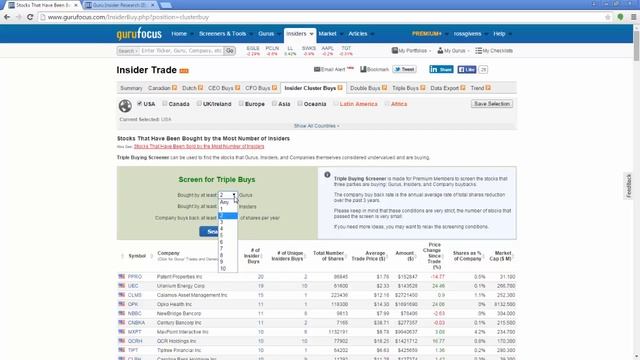Screen dimensions: 640x360
Task: Click the Go search button
Action: 230,51
